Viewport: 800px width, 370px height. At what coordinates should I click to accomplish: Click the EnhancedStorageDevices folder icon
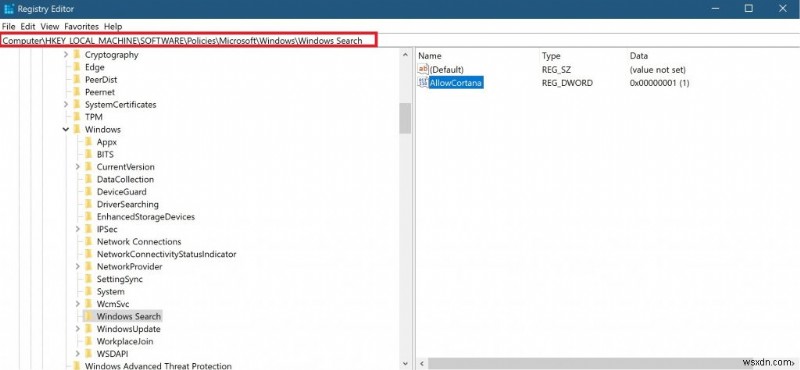point(89,216)
